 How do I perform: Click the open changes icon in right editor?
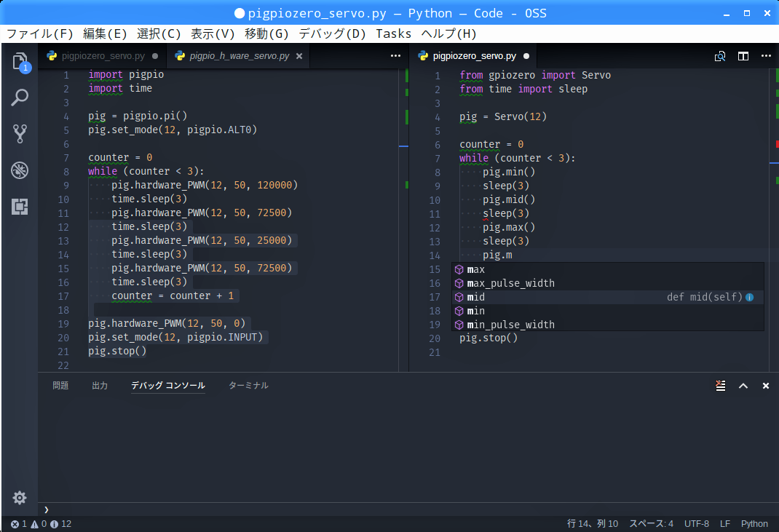click(720, 56)
